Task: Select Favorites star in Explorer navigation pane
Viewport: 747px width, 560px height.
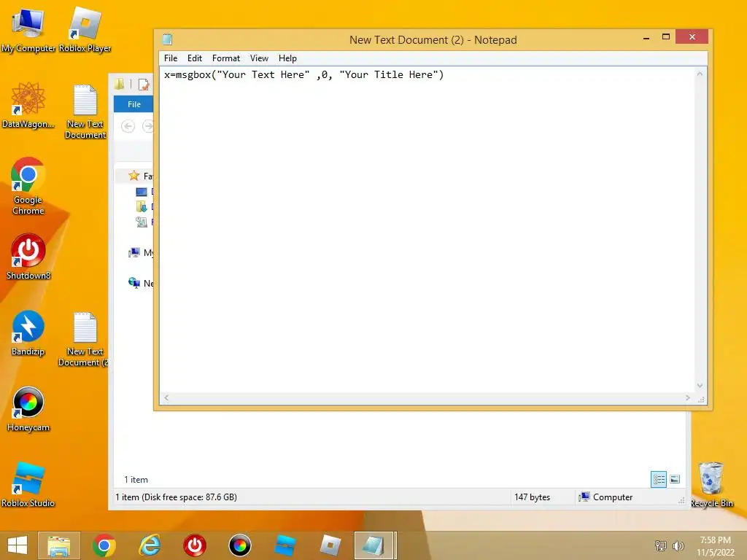Action: [x=134, y=176]
